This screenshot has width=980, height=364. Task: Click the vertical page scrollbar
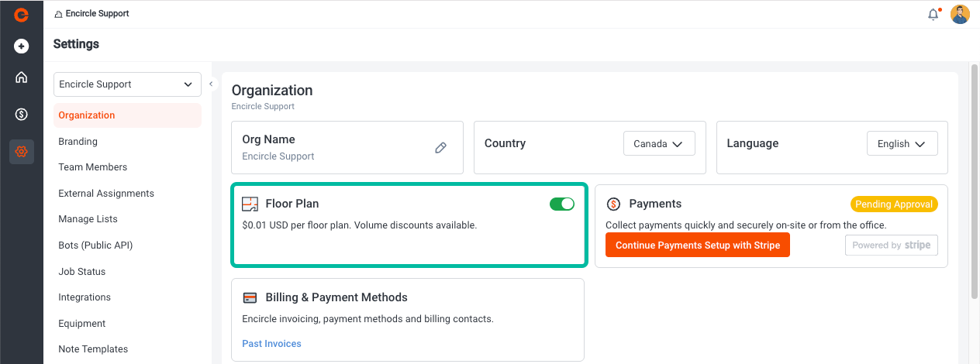coord(974,182)
